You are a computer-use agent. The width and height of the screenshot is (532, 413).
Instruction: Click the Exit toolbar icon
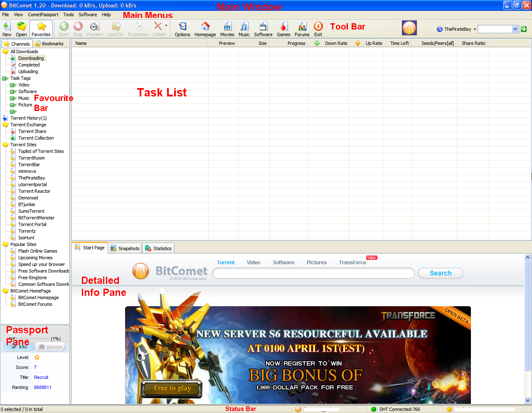click(318, 29)
